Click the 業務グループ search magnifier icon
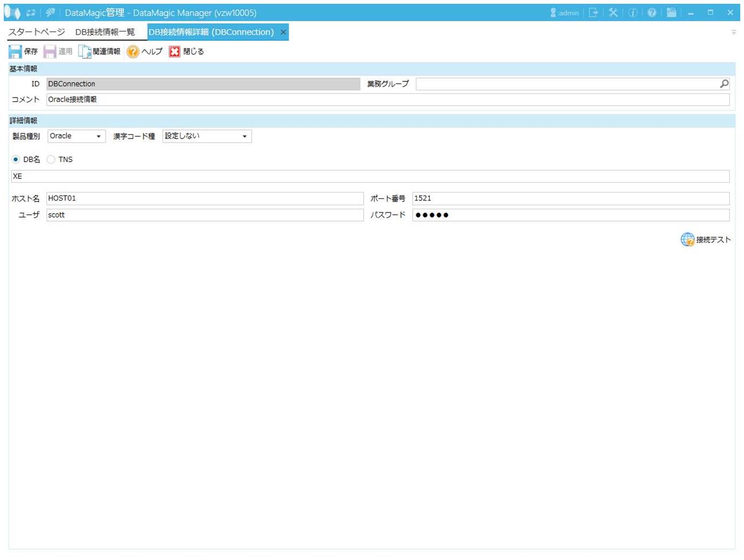 (x=724, y=84)
